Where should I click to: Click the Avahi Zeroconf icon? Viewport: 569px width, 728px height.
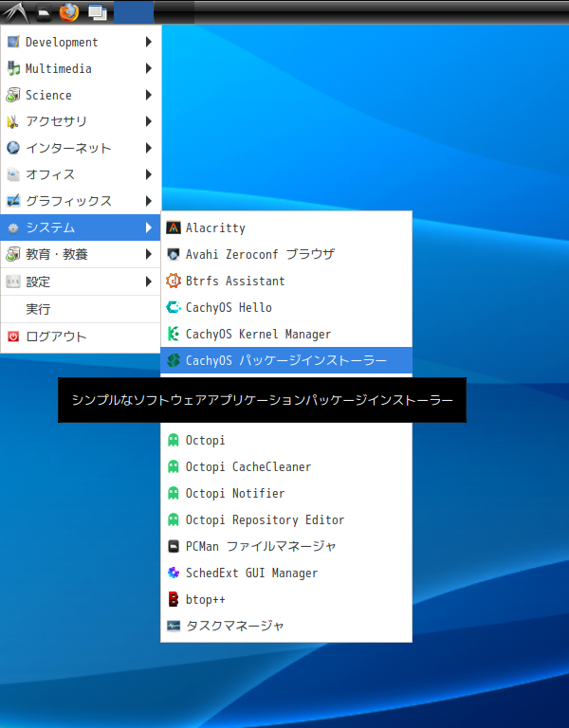(x=174, y=254)
